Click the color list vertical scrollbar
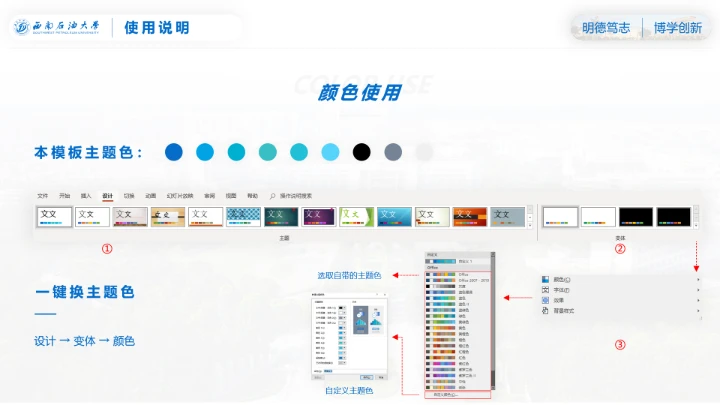This screenshot has height=405, width=720. point(493,321)
